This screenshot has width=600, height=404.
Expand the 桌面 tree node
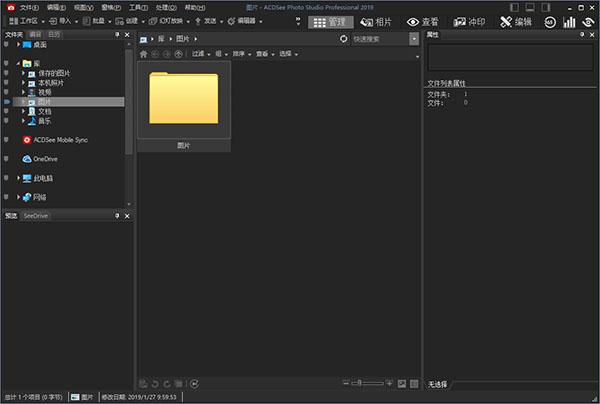point(18,45)
